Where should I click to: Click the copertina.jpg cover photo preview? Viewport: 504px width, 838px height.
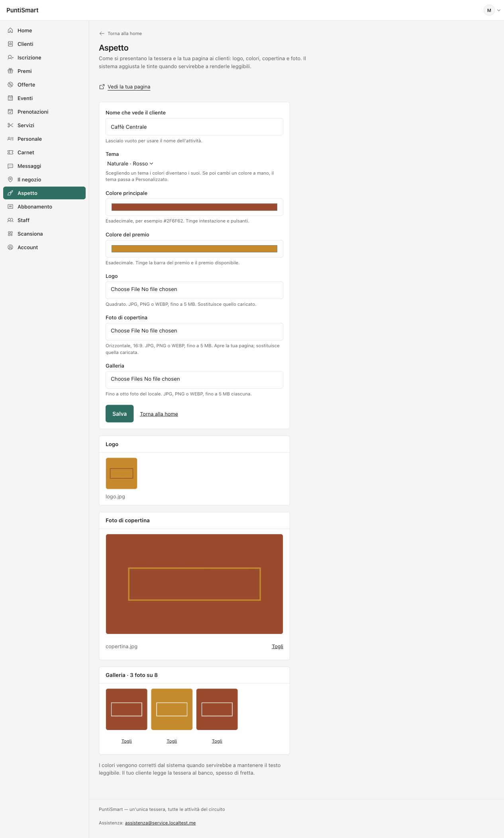[x=194, y=584]
